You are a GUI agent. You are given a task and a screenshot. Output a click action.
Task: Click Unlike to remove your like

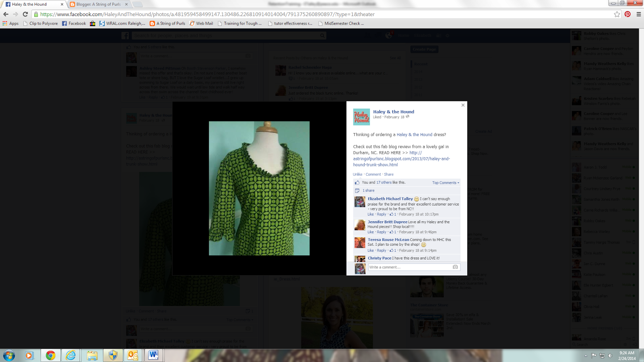[x=357, y=175]
